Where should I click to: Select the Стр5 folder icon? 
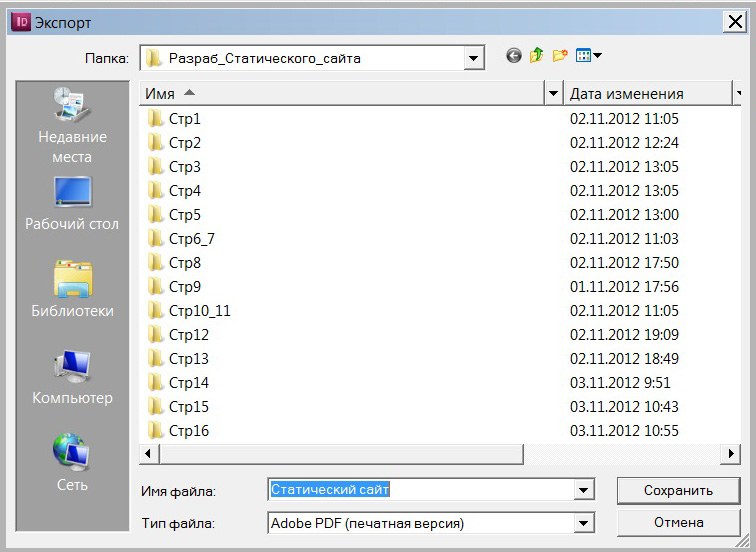(x=155, y=215)
